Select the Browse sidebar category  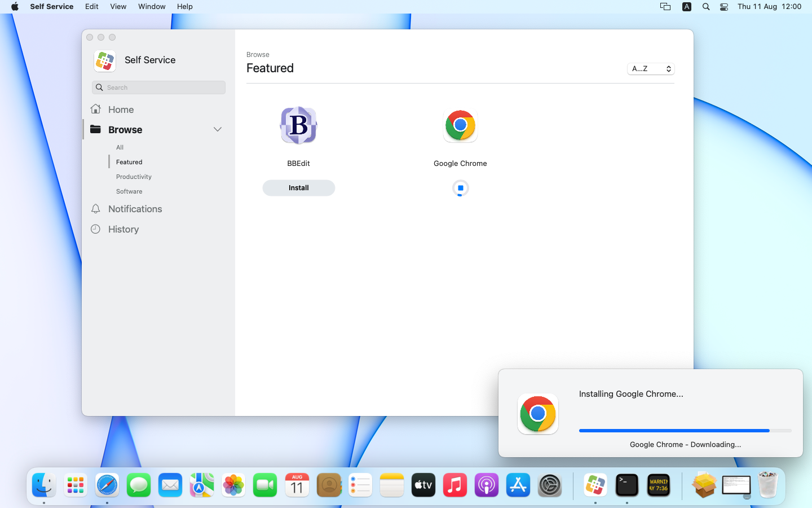click(x=125, y=130)
